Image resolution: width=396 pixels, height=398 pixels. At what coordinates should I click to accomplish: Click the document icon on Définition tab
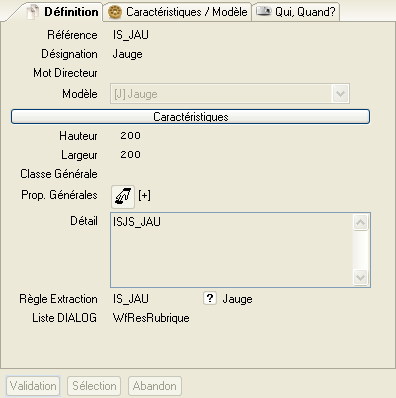pos(33,12)
